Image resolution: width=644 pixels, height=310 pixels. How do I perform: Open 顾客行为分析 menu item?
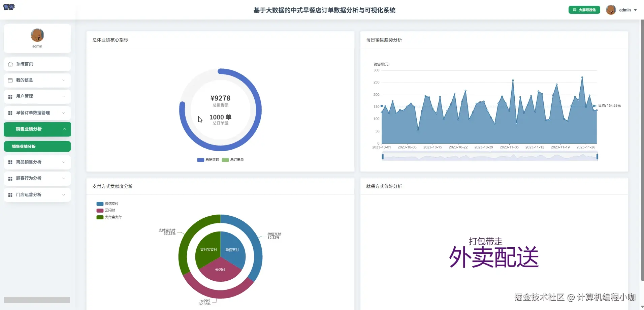tap(37, 178)
